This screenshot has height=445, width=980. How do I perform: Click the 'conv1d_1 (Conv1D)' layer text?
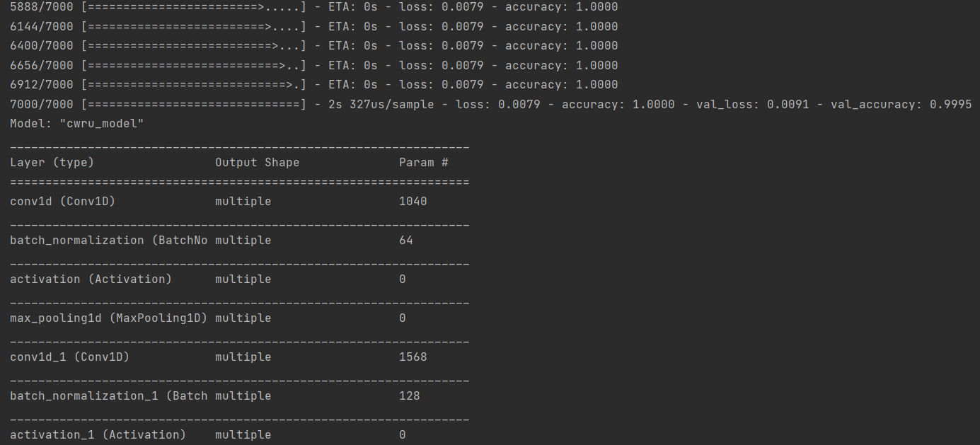(69, 357)
